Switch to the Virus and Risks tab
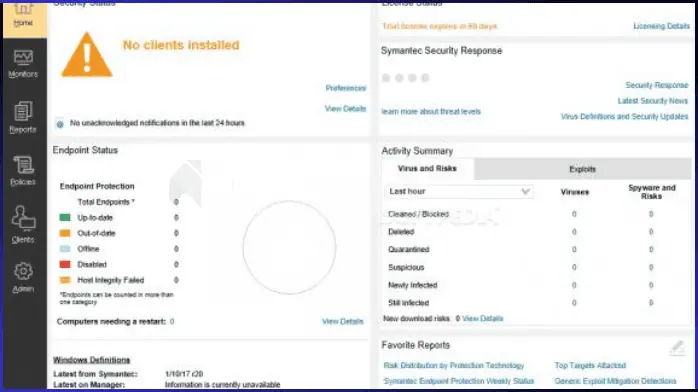 (x=427, y=169)
